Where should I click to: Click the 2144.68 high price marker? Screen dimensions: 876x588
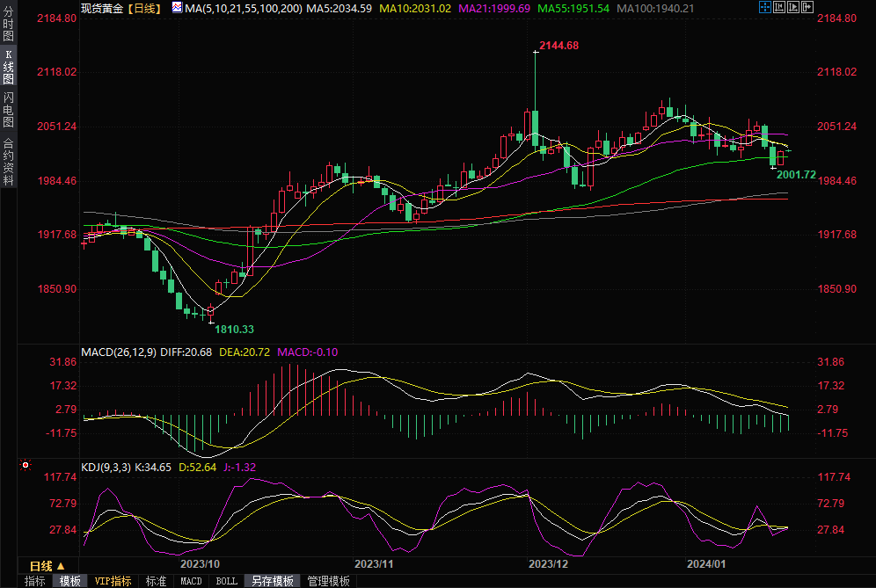[x=558, y=45]
